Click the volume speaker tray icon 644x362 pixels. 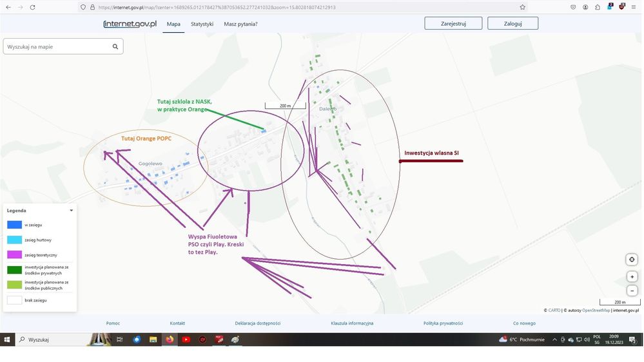tap(587, 339)
